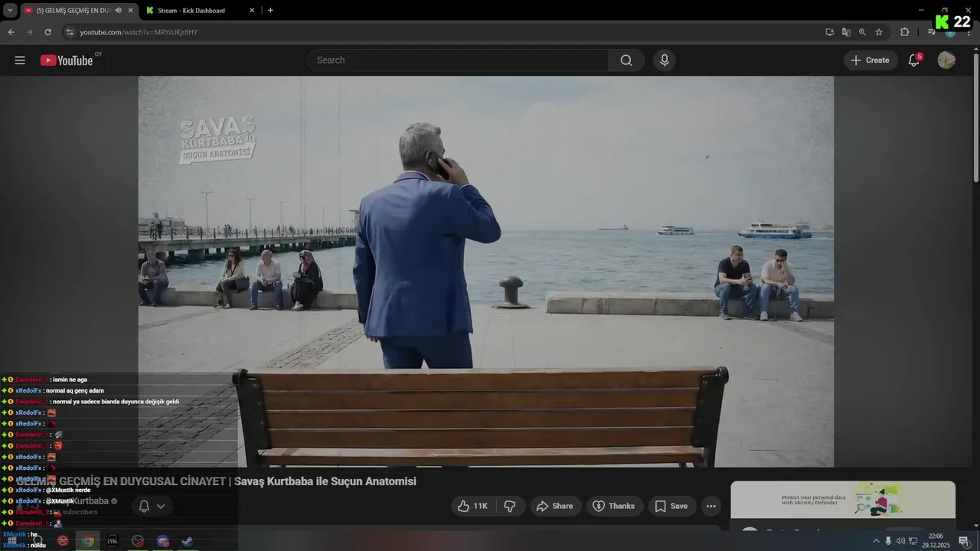The image size is (980, 551).
Task: Show hidden system tray icons
Action: point(877,541)
